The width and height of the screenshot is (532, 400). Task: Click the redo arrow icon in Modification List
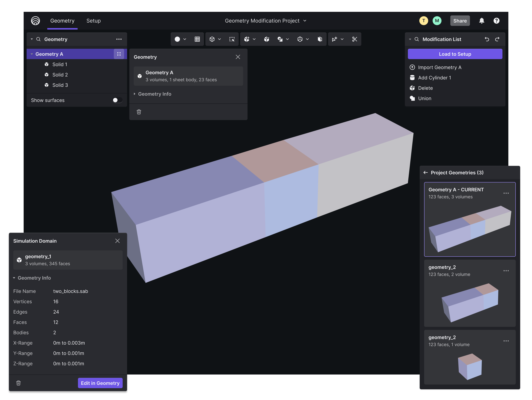(x=497, y=39)
